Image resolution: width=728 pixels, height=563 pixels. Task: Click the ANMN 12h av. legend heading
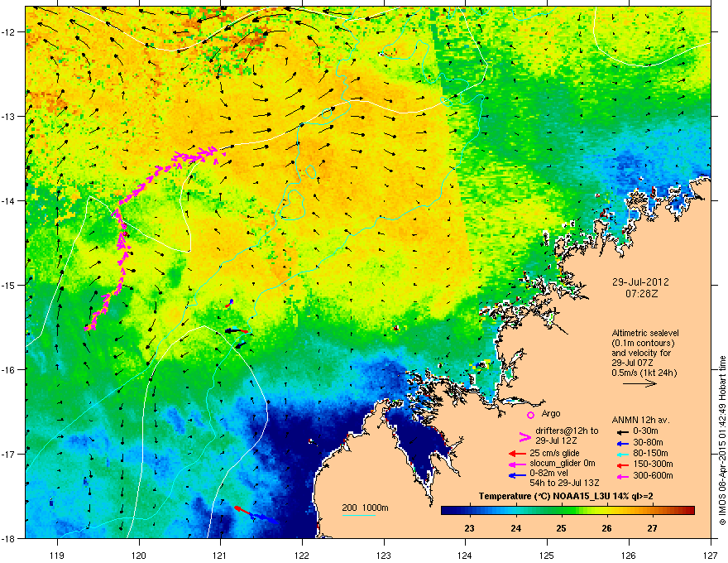[640, 420]
